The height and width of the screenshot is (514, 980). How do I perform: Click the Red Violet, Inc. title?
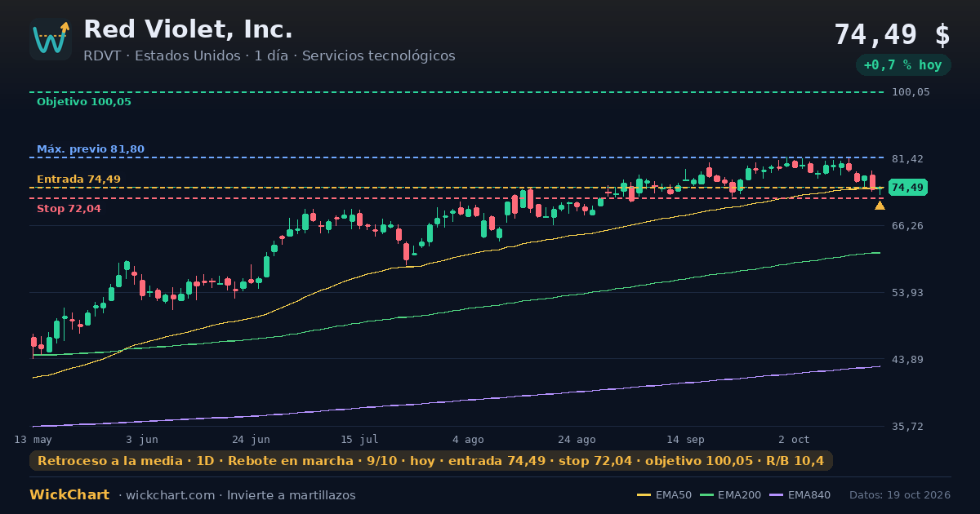point(188,29)
